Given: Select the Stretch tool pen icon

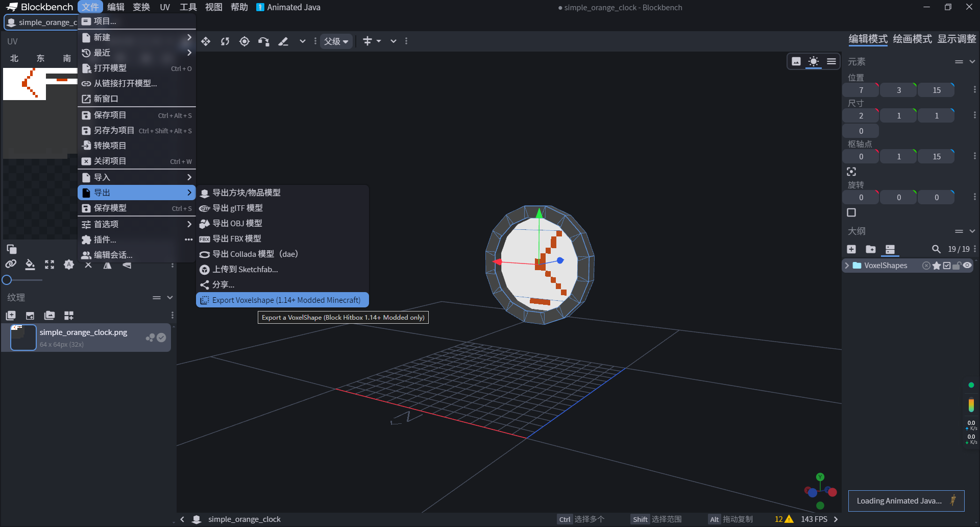Looking at the screenshot, I should (x=283, y=41).
